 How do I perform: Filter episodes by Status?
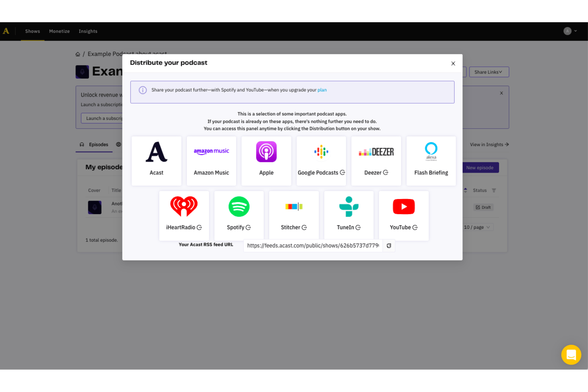click(494, 191)
